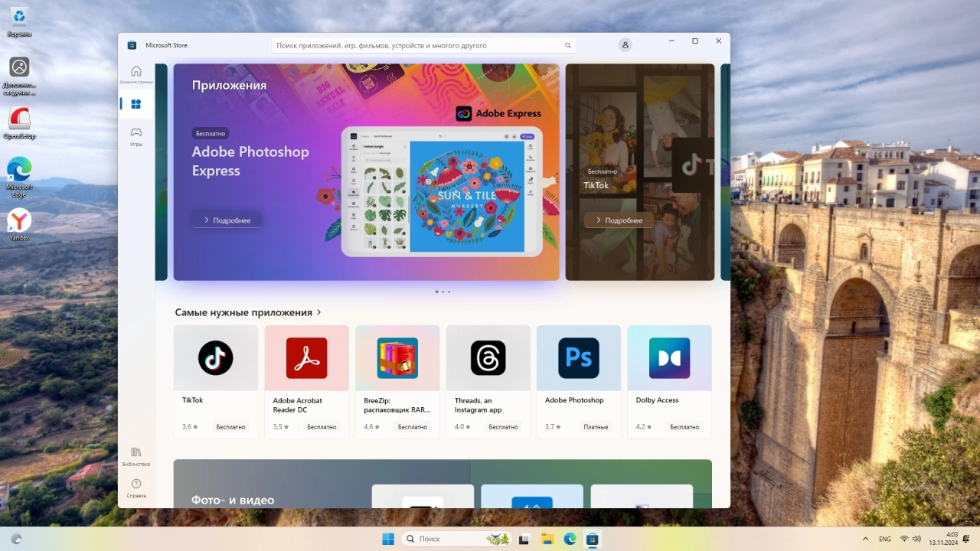Open Edge from the taskbar
The height and width of the screenshot is (551, 980).
[570, 539]
